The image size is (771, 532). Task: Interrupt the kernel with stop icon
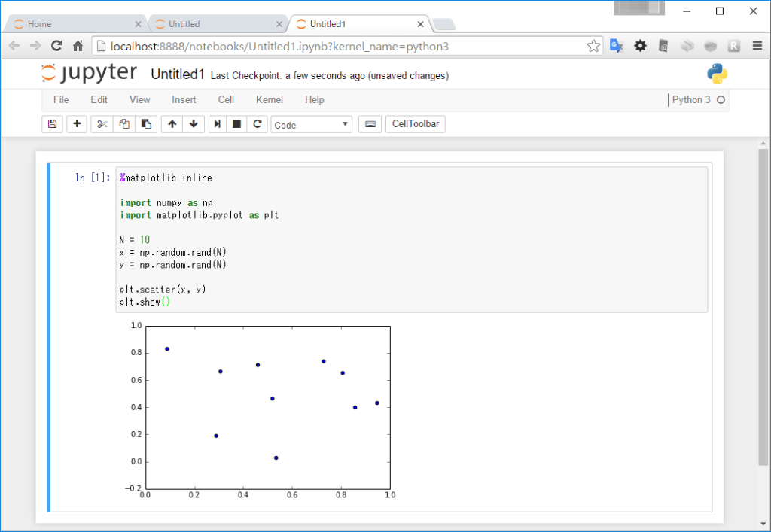click(x=236, y=123)
